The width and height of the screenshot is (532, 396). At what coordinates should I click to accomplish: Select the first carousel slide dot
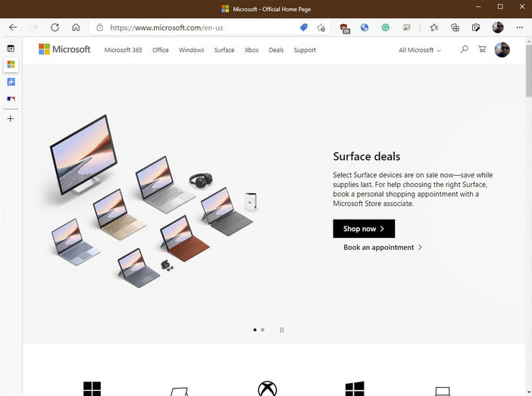pos(255,329)
